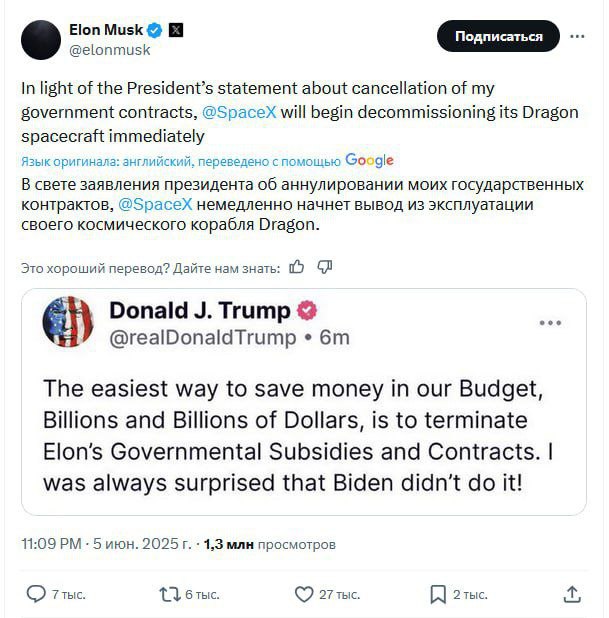Click thumbs down for bad translation
This screenshot has height=618, width=609.
click(324, 267)
